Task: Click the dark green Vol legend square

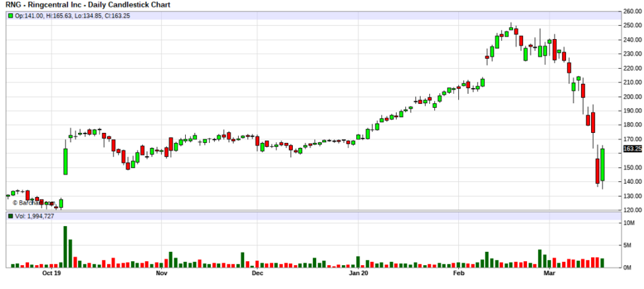Action: coord(11,216)
